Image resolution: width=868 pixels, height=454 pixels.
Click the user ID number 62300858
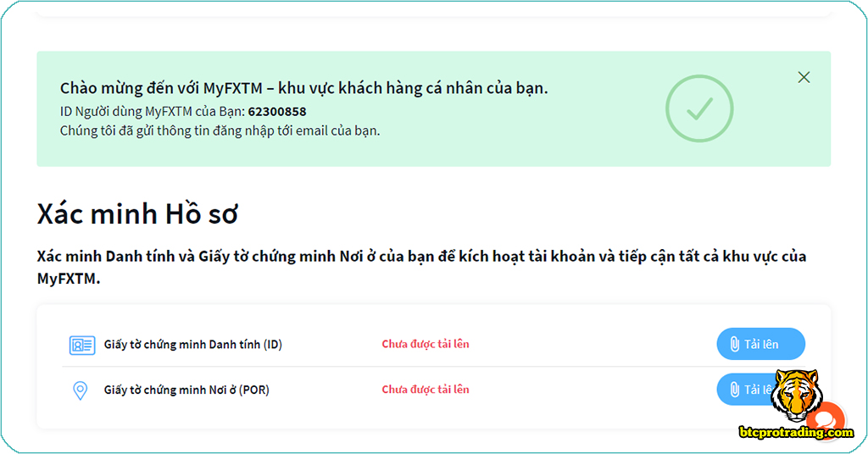pos(277,111)
